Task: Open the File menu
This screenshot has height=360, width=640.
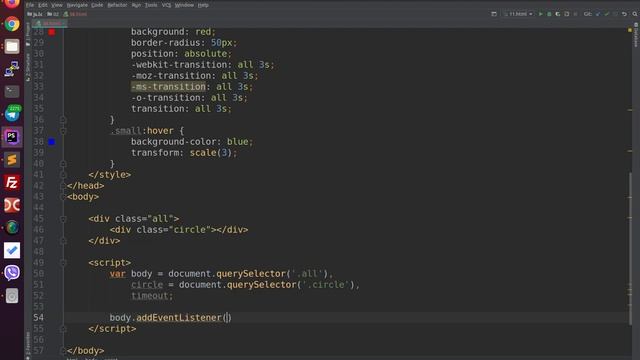Action: click(x=30, y=5)
